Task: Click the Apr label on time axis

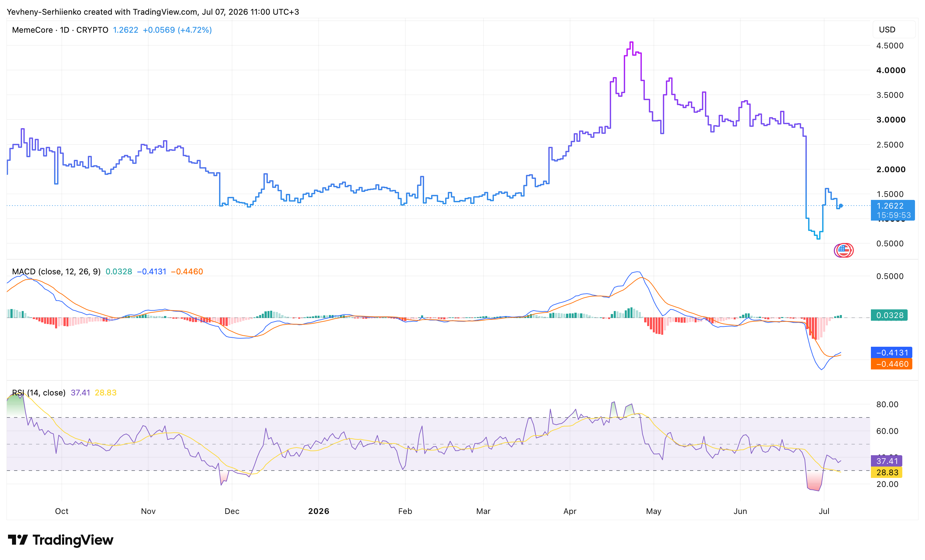Action: 570,511
